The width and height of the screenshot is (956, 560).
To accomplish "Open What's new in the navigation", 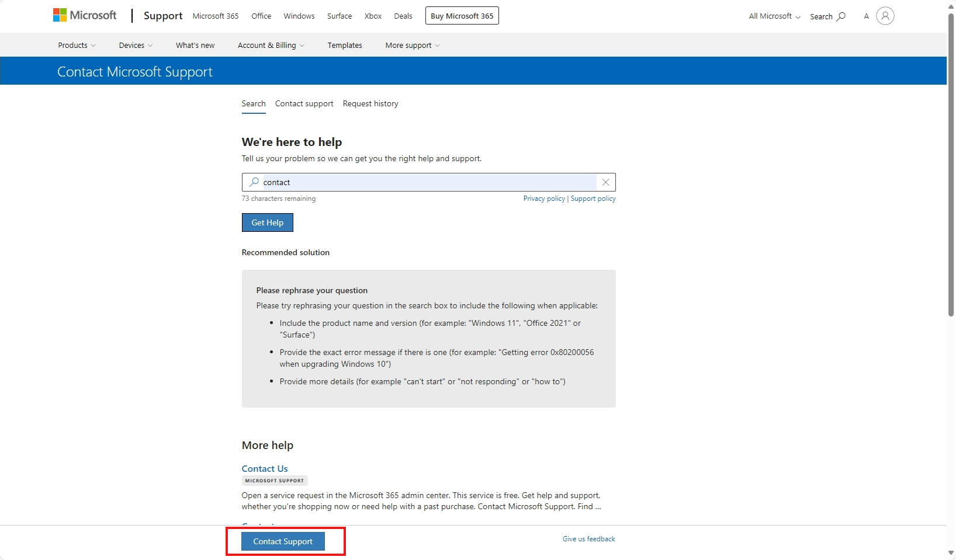I will pyautogui.click(x=195, y=45).
